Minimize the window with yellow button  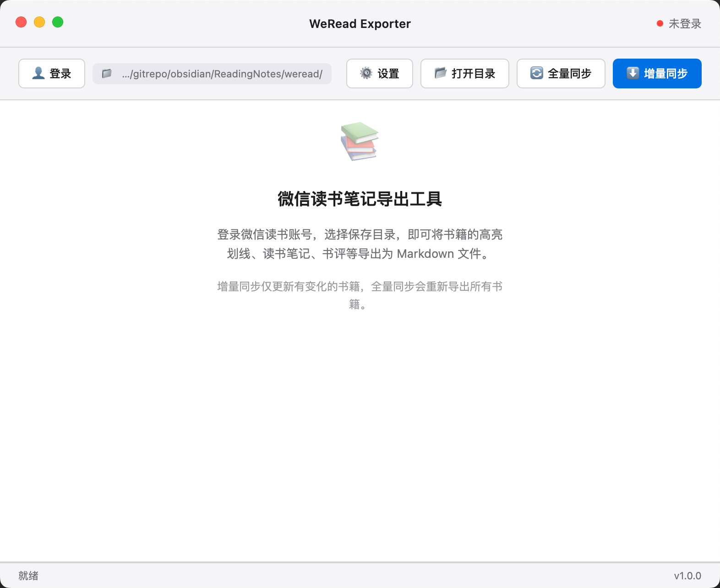point(39,22)
